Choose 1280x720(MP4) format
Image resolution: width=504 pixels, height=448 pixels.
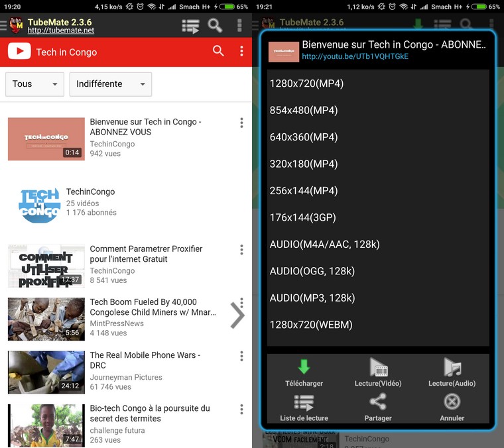click(x=378, y=84)
